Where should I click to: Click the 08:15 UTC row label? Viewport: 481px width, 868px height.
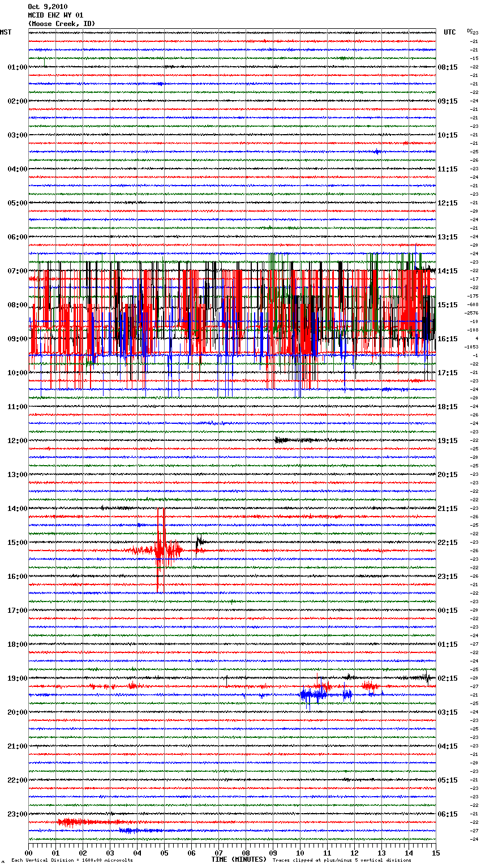(448, 67)
